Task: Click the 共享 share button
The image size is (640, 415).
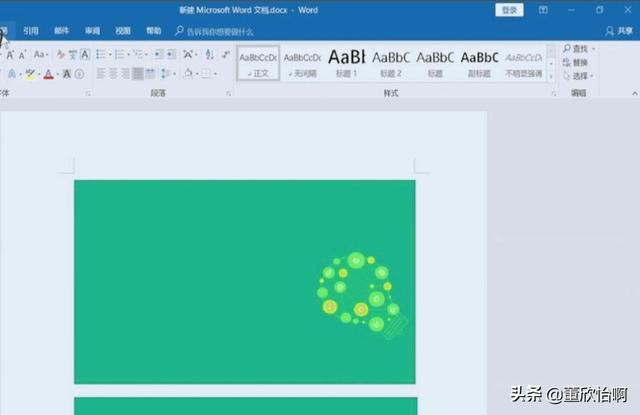Action: pos(617,31)
